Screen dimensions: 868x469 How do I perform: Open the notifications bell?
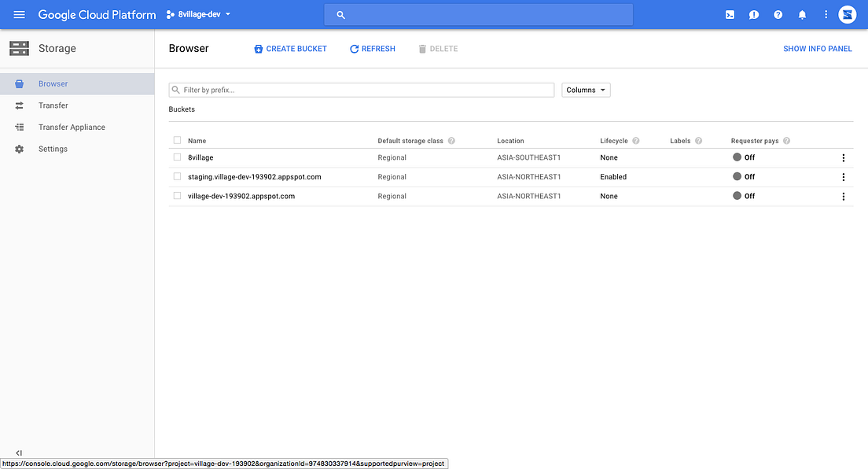tap(802, 14)
